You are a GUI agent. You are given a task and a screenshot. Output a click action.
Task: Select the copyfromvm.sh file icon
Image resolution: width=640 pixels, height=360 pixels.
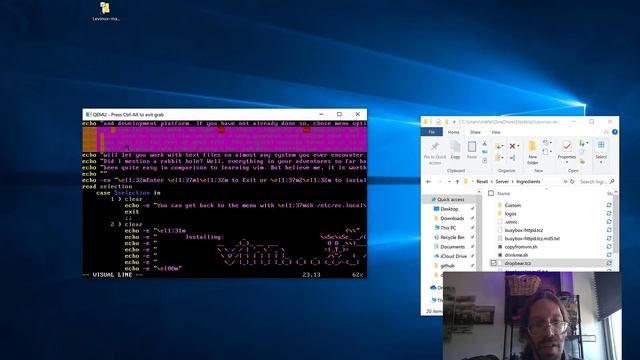[x=500, y=247]
